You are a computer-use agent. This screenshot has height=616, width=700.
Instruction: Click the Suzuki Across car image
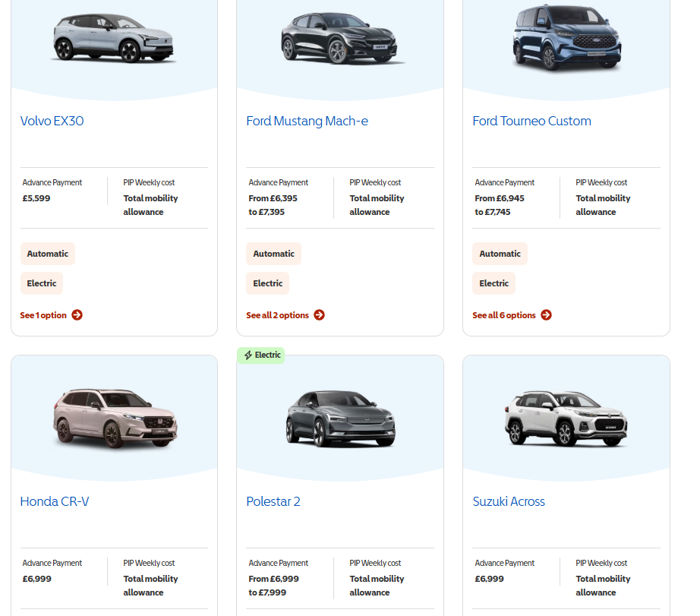pyautogui.click(x=566, y=419)
